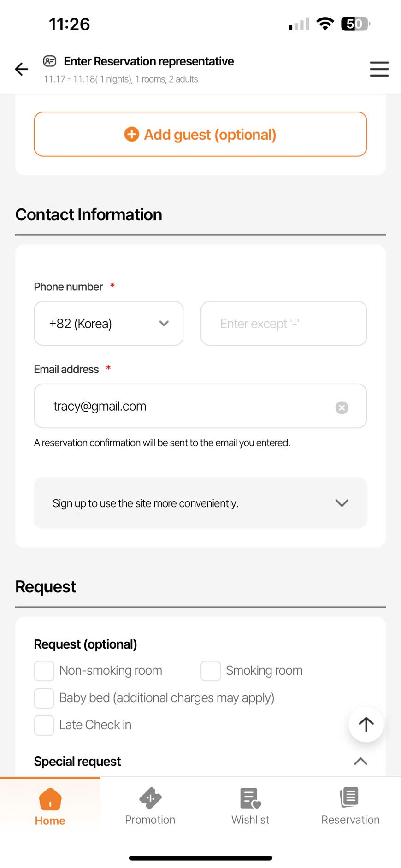Check the Non-smoking room box

coord(44,671)
